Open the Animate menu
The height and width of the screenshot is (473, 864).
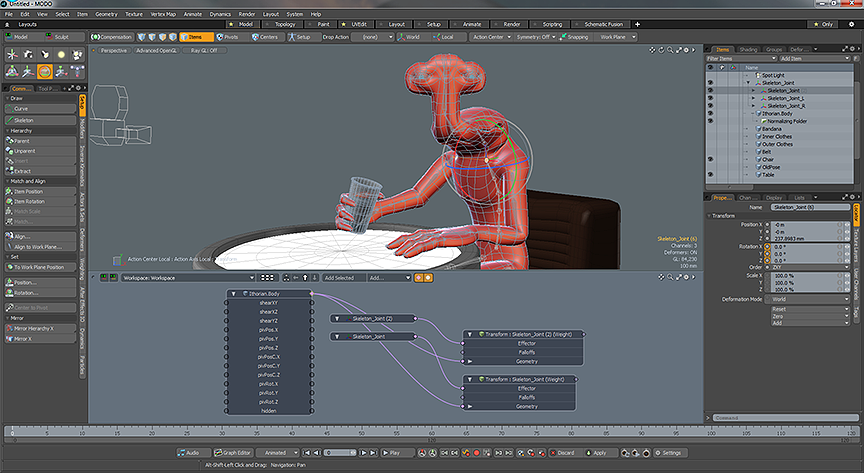tap(192, 14)
